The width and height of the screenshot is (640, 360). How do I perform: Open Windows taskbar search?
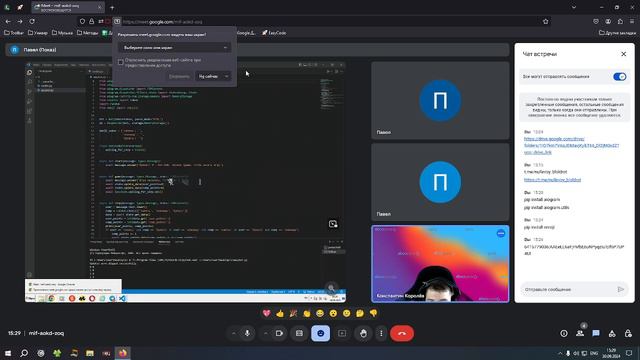[24, 353]
